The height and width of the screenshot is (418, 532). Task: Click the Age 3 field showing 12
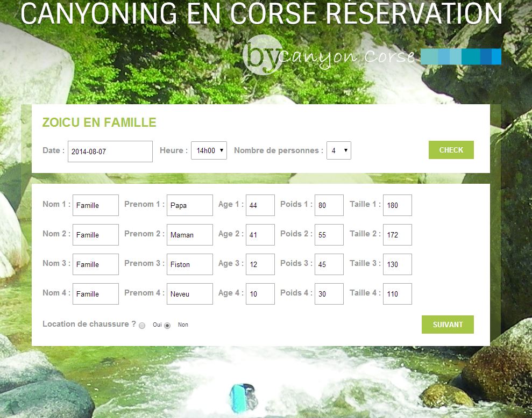coord(260,264)
